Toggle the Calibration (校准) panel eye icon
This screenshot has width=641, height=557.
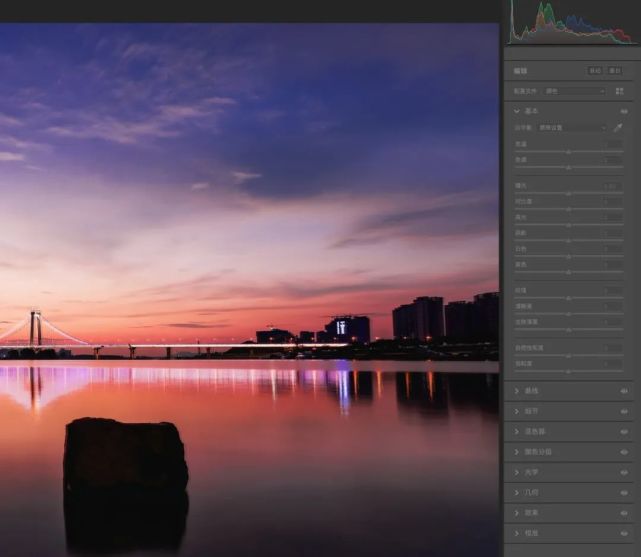pos(624,534)
